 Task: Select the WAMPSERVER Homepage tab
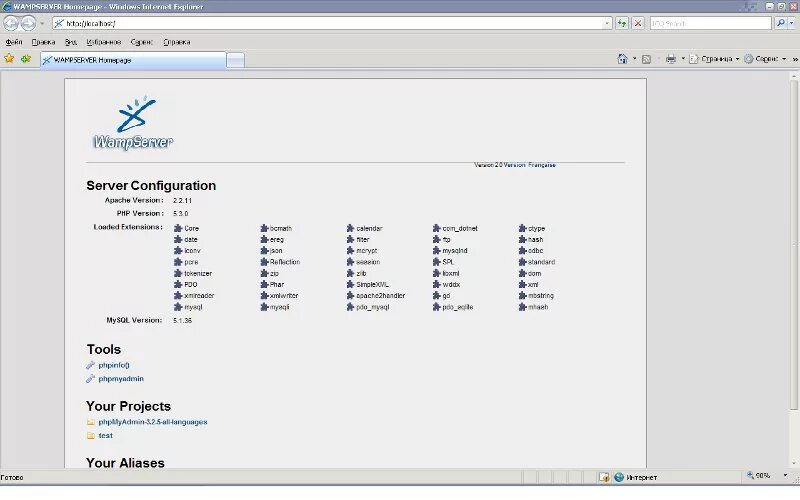(133, 60)
